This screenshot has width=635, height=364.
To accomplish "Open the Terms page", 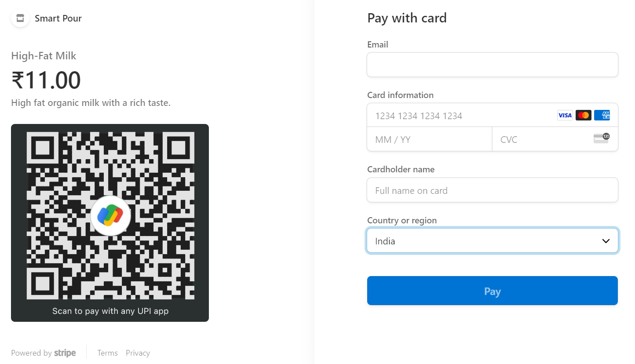I will (107, 353).
